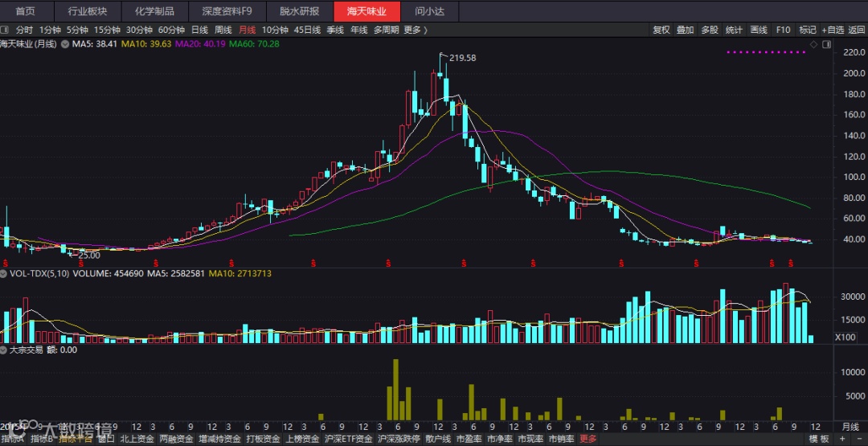Open the VOL-TDX indicator settings arrow
The height and width of the screenshot is (446, 868).
[x=4, y=273]
